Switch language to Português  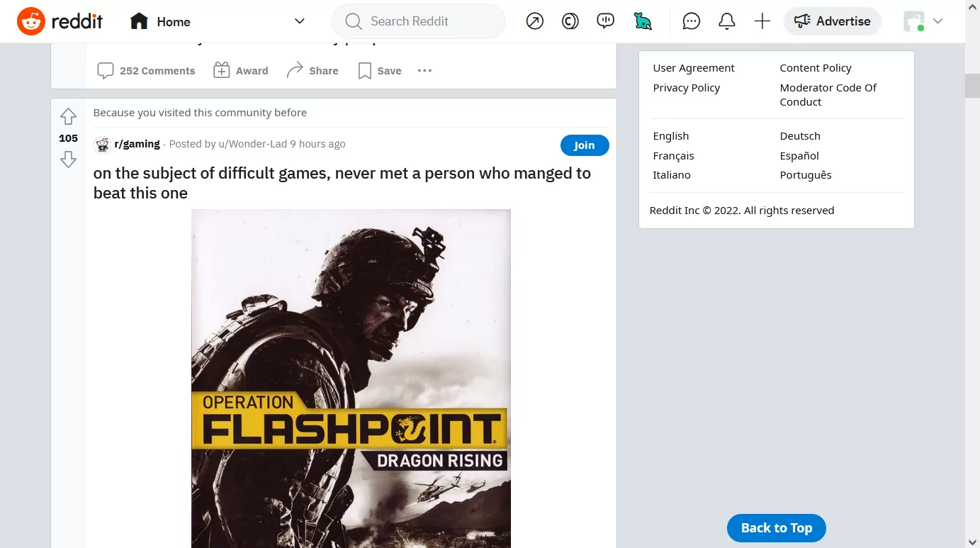806,175
